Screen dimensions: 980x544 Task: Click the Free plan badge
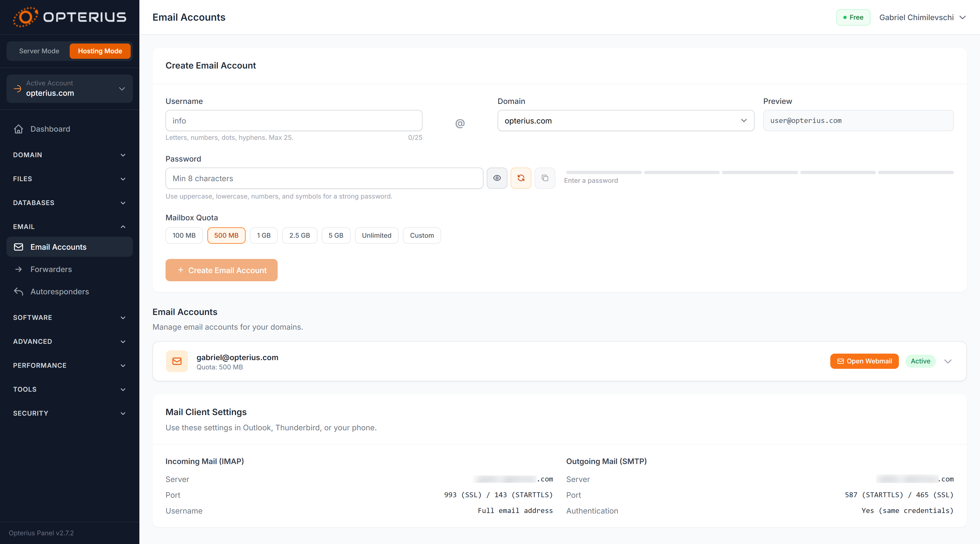click(853, 17)
